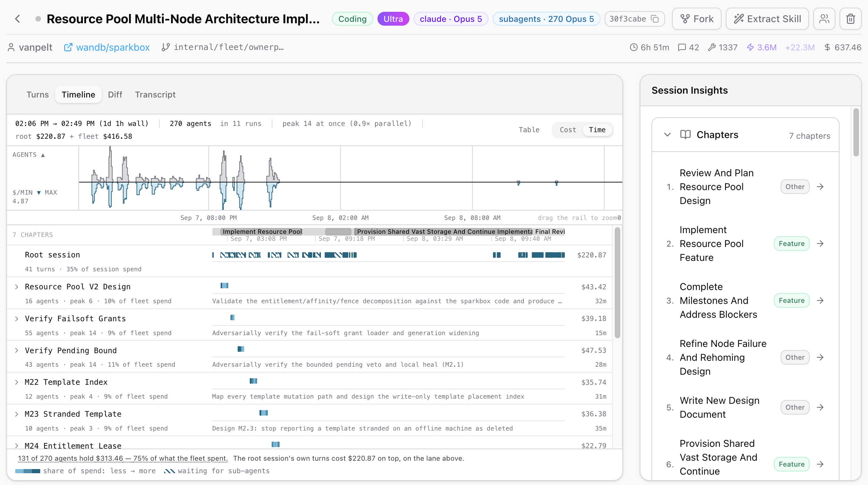868x485 pixels.
Task: Switch view to Table
Action: click(529, 130)
